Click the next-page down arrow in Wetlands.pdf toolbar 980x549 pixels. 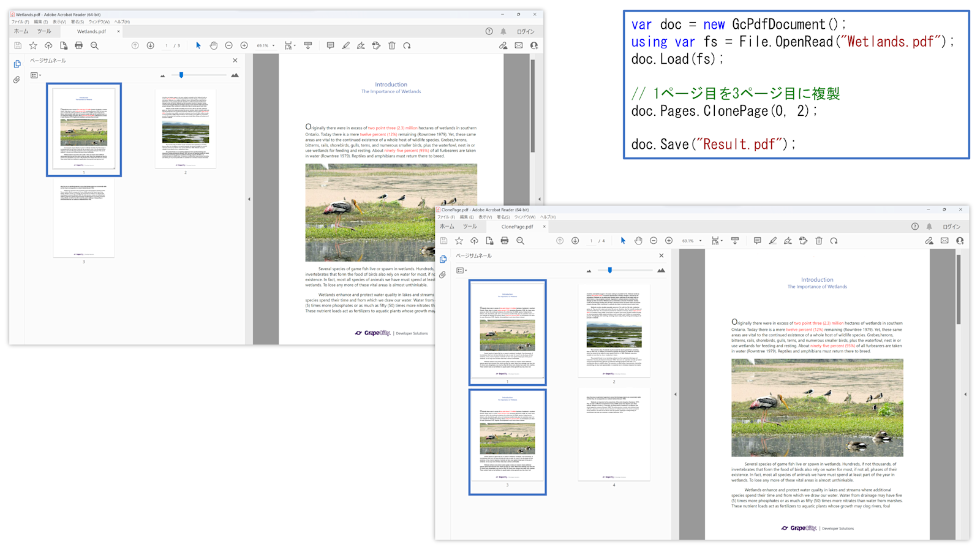click(x=150, y=45)
